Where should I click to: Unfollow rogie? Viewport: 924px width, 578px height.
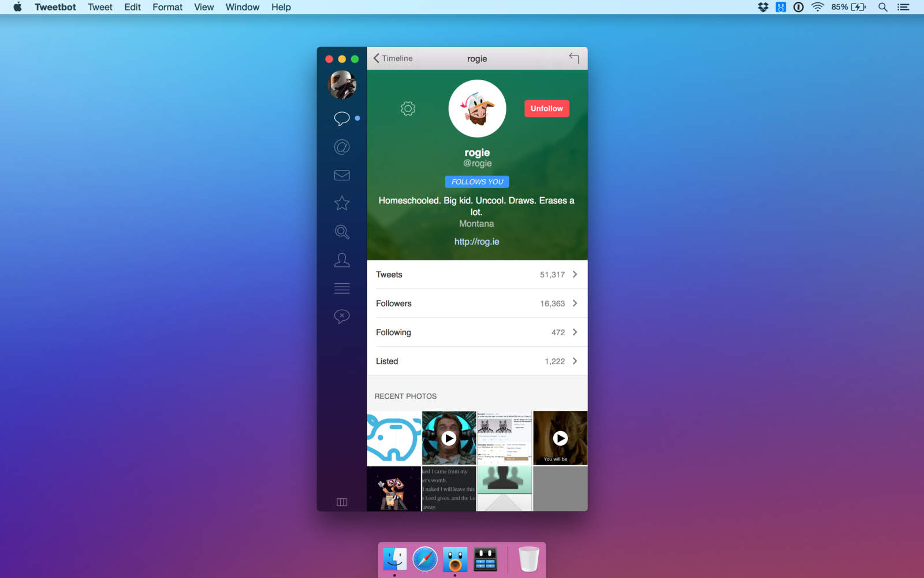546,108
